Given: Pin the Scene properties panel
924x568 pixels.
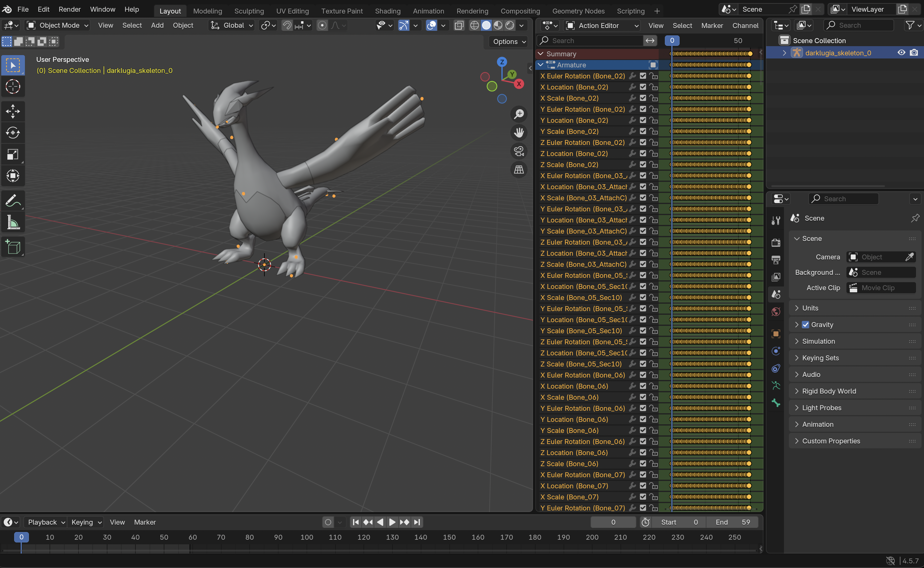Looking at the screenshot, I should (915, 218).
